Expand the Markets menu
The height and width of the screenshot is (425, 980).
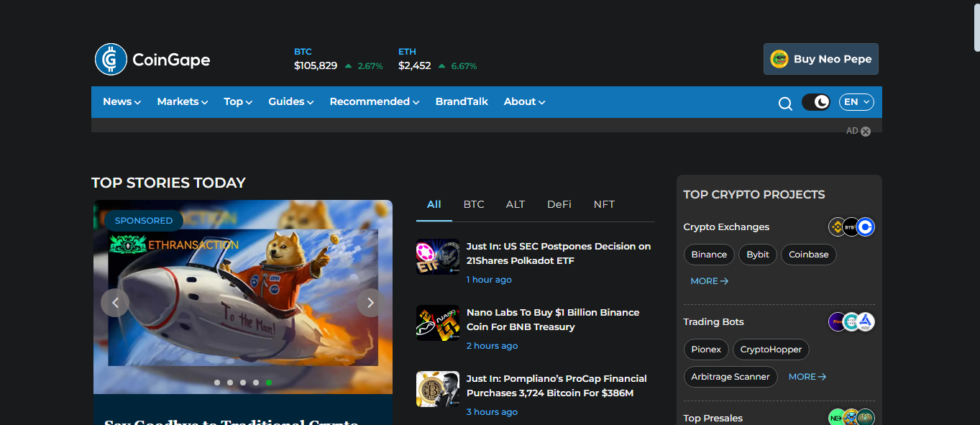(183, 102)
